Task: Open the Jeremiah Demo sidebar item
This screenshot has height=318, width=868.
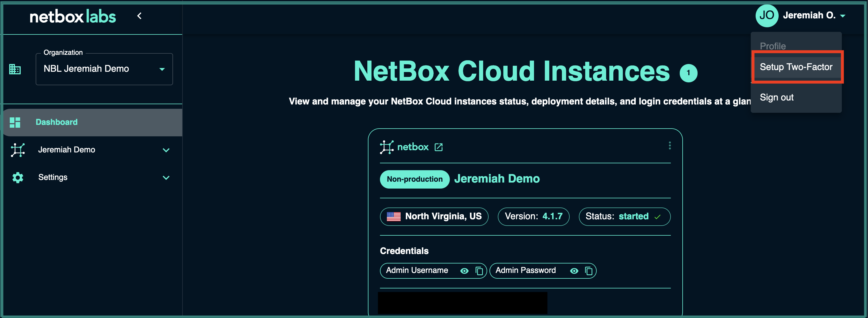Action: tap(92, 150)
